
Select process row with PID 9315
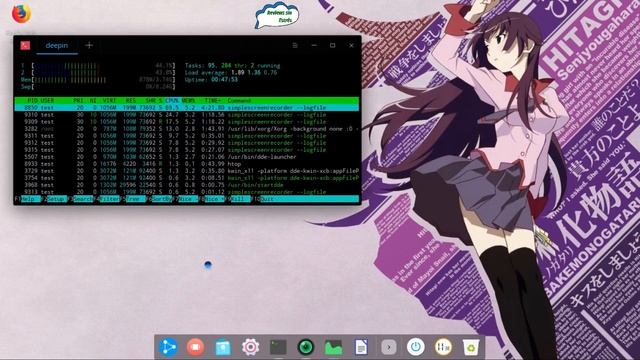pyautogui.click(x=187, y=150)
